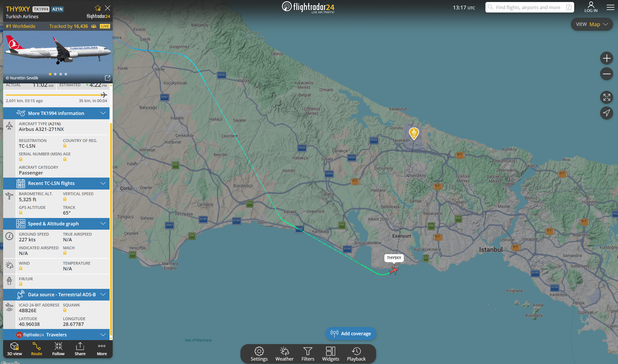Screen dimensions: 618x364
Task: Expand More TK1994 information section
Action: [56, 113]
